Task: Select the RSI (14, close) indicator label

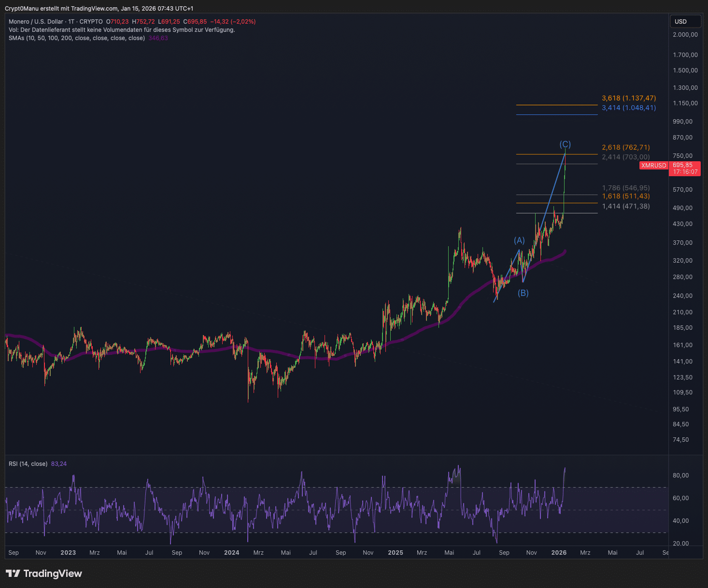Action: [x=28, y=464]
